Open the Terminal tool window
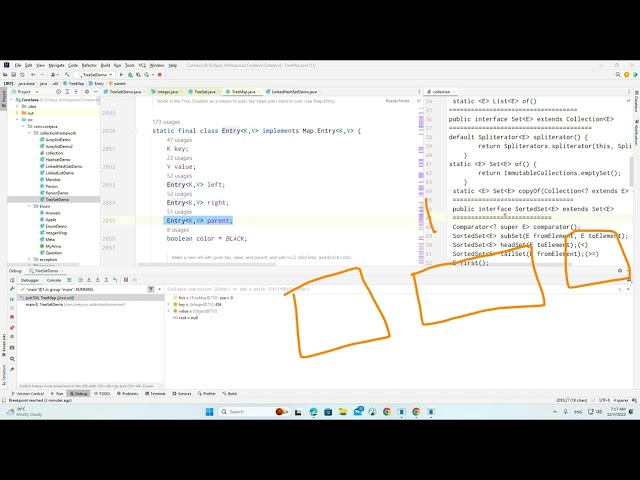 (156, 393)
